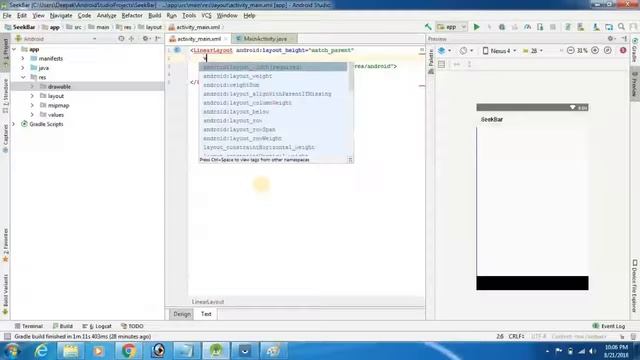Open Google Chrome from the taskbar
The width and height of the screenshot is (640, 360).
point(128,351)
